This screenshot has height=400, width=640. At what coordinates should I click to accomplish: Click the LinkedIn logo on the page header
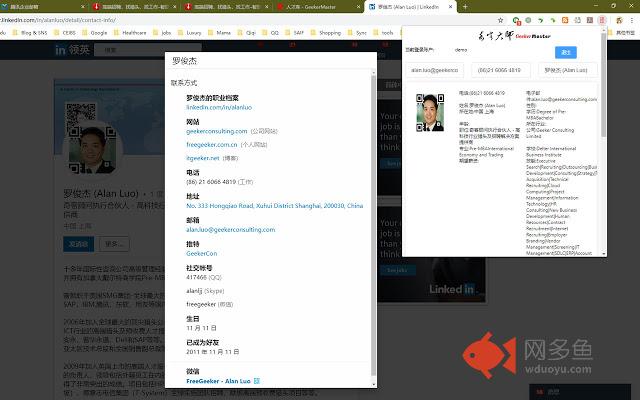(60, 50)
